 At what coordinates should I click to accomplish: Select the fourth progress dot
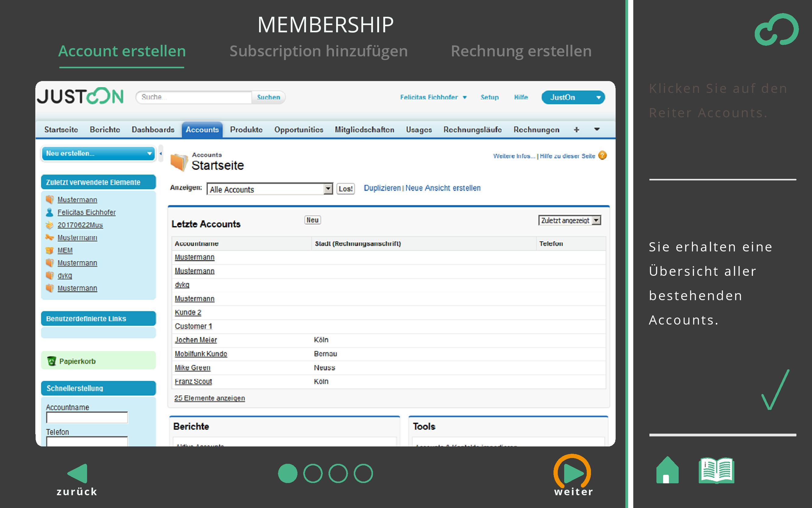[x=363, y=473]
